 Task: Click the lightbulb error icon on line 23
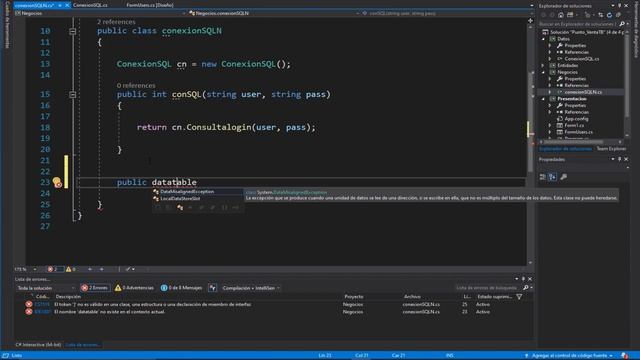pos(57,182)
